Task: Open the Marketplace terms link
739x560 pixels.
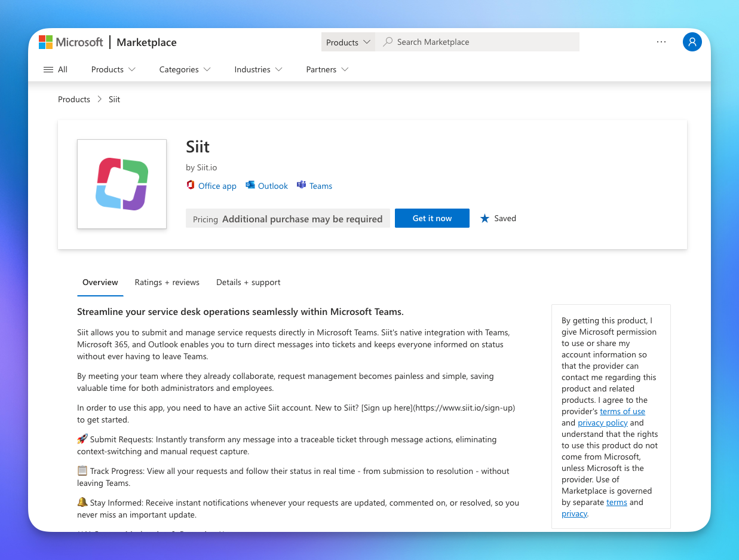Action: point(617,502)
